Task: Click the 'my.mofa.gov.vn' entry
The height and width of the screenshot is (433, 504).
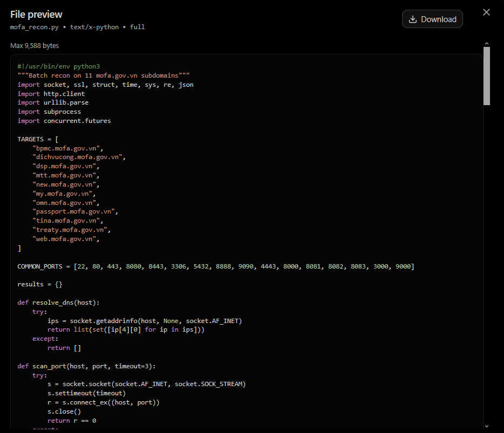Action: point(64,194)
